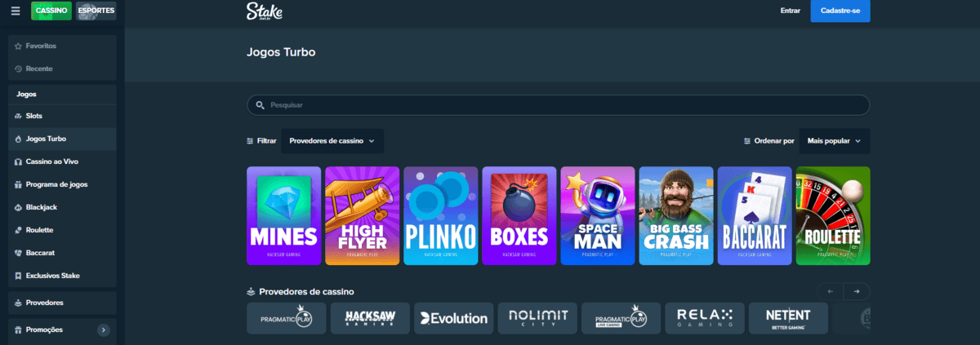The width and height of the screenshot is (980, 345).
Task: Switch to the Esportes tab
Action: 96,11
